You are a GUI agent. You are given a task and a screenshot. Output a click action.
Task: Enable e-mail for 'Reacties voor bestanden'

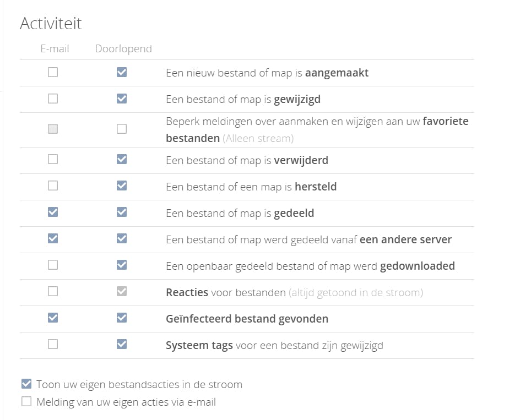[x=53, y=291]
